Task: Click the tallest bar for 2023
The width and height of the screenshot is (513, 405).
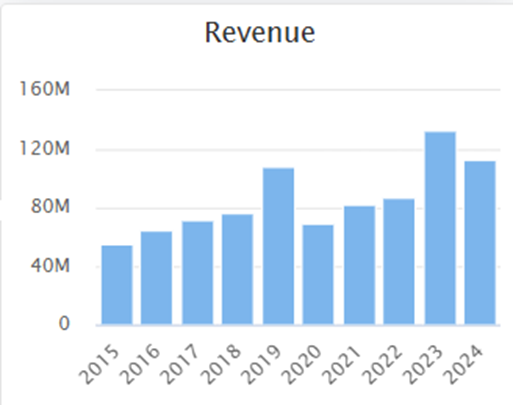Action: [440, 228]
